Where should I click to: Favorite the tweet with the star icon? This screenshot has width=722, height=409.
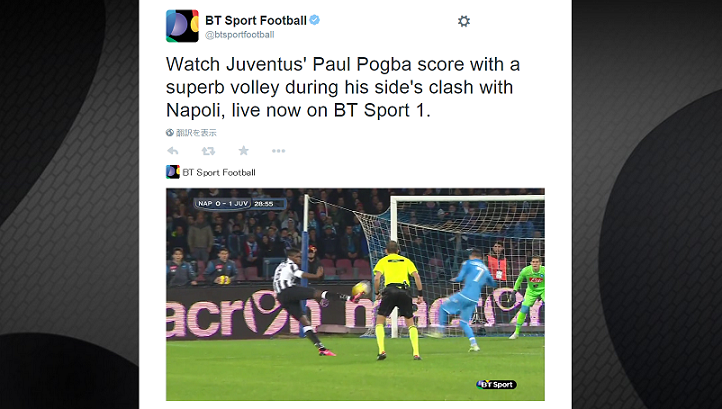pyautogui.click(x=244, y=151)
